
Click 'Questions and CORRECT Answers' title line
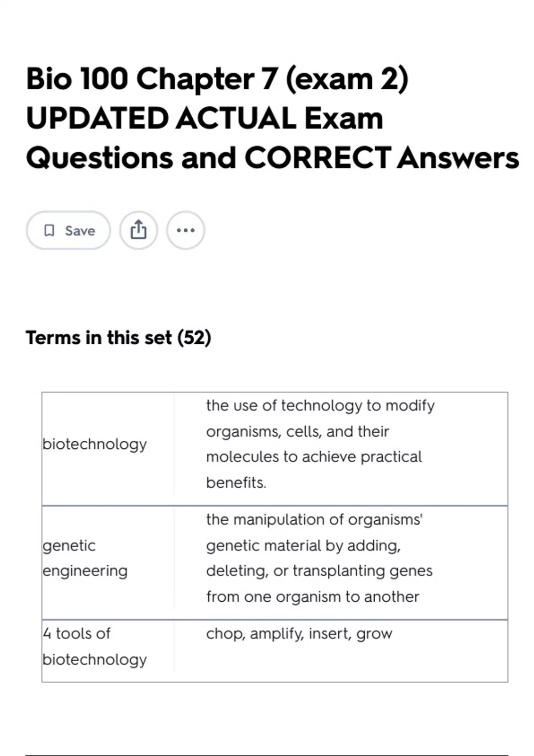pos(272,158)
